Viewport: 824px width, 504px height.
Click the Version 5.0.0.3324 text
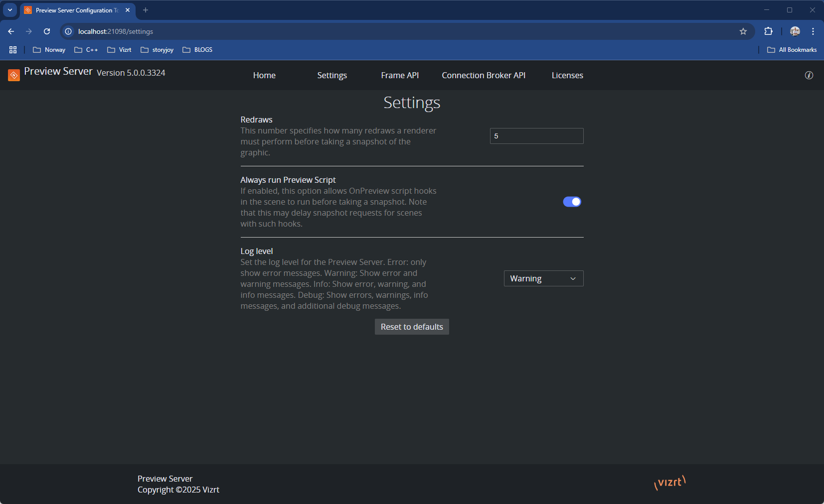coord(131,73)
